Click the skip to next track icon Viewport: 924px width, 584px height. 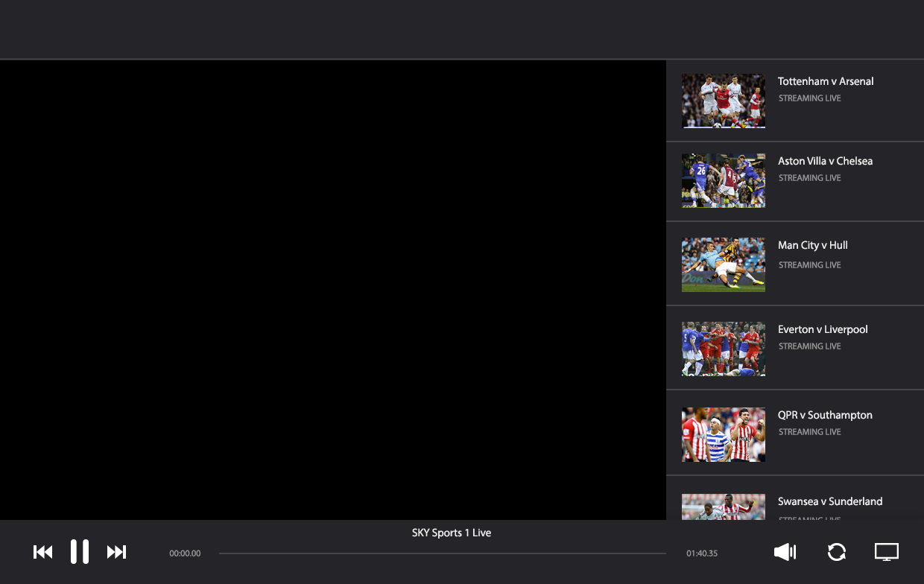point(116,552)
